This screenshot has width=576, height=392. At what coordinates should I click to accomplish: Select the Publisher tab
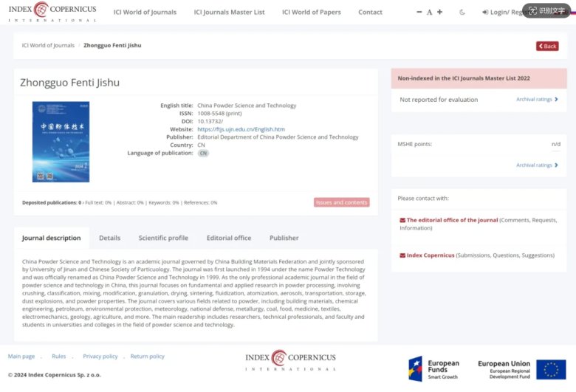(x=284, y=238)
